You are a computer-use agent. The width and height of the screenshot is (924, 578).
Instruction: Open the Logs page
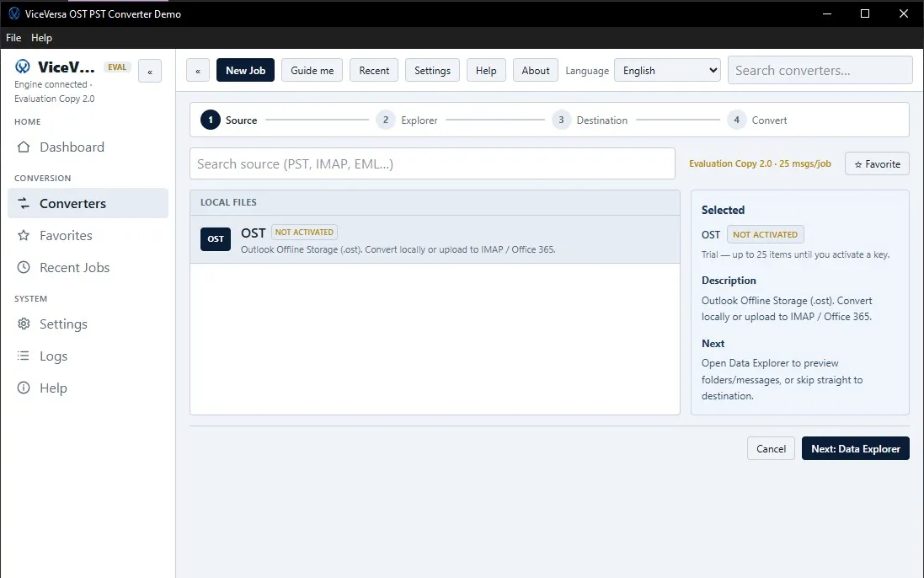tap(88, 356)
